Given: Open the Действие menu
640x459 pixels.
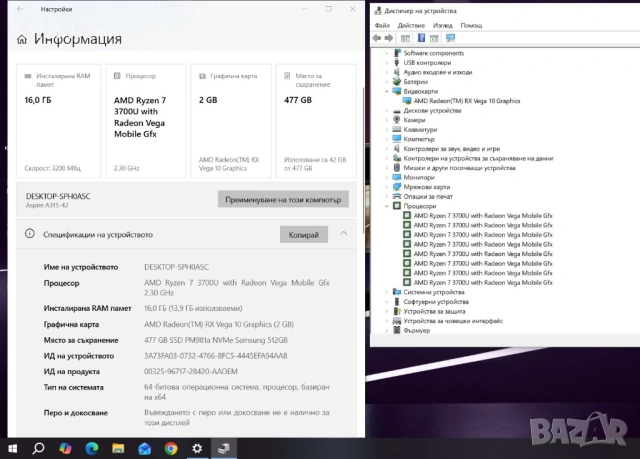Looking at the screenshot, I should (x=410, y=25).
